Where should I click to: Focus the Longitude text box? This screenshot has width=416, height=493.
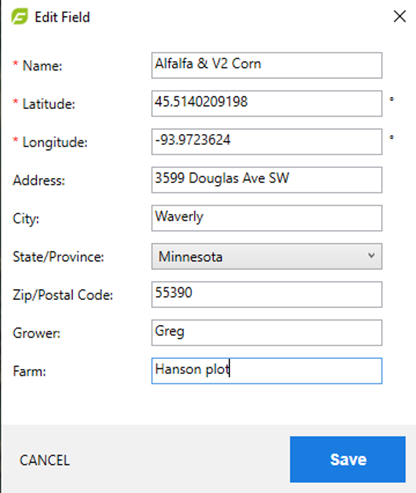point(267,142)
